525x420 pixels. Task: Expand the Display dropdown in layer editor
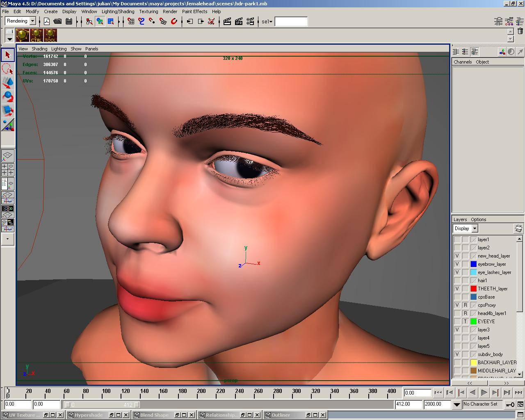[475, 228]
